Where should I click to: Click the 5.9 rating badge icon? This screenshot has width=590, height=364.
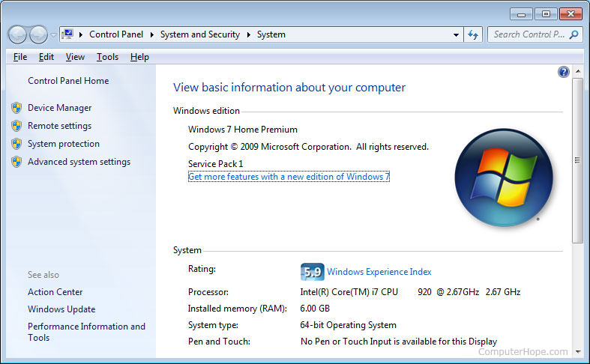(x=313, y=272)
